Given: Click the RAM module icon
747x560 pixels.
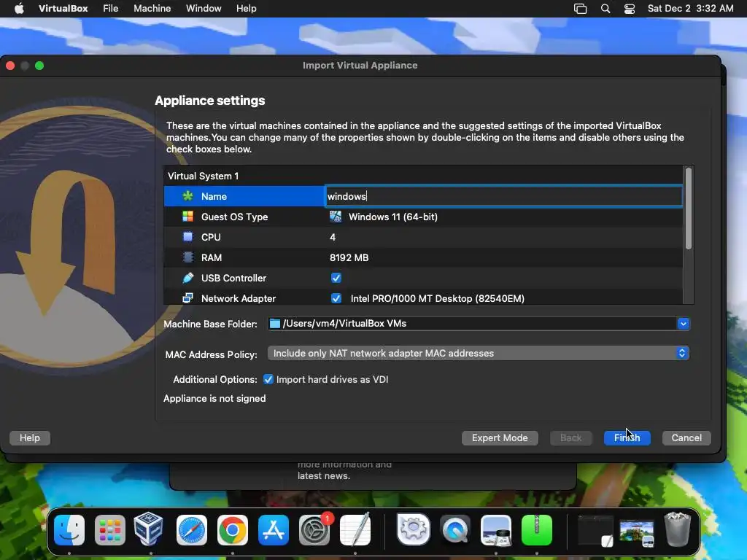Looking at the screenshot, I should coord(188,257).
